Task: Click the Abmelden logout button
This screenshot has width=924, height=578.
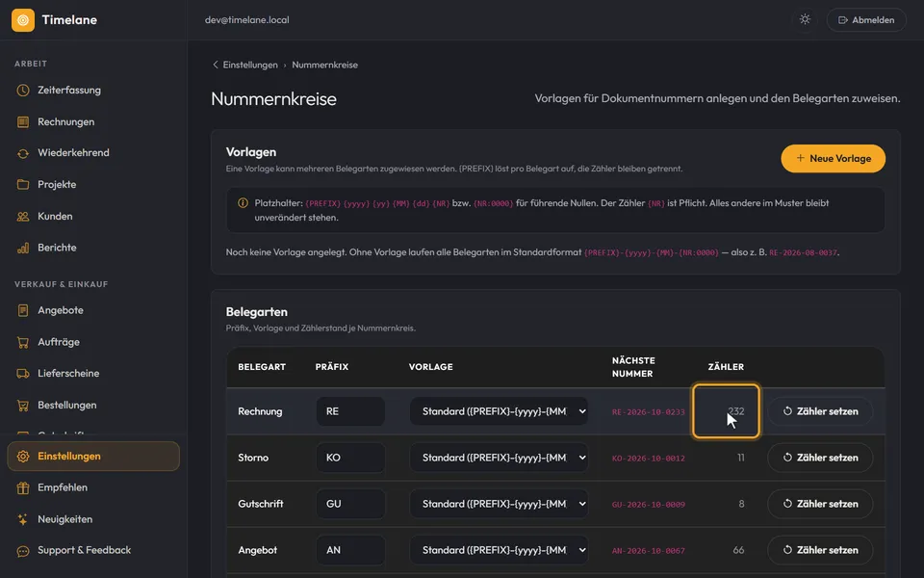Action: (866, 20)
